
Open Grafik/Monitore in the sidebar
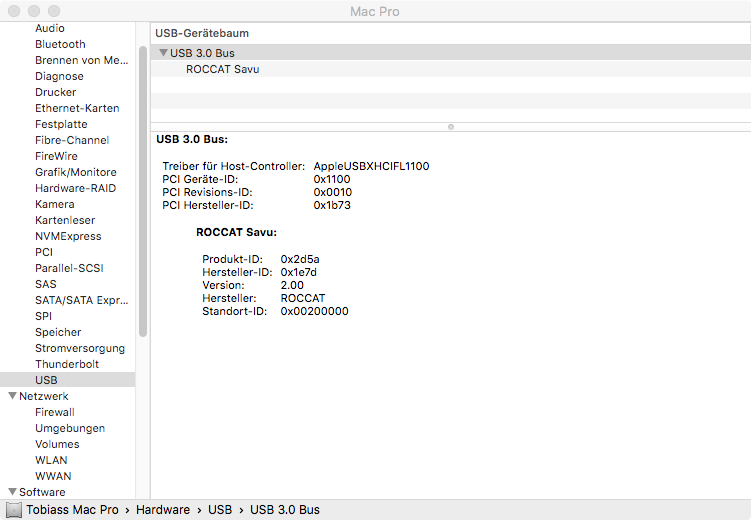click(x=76, y=172)
